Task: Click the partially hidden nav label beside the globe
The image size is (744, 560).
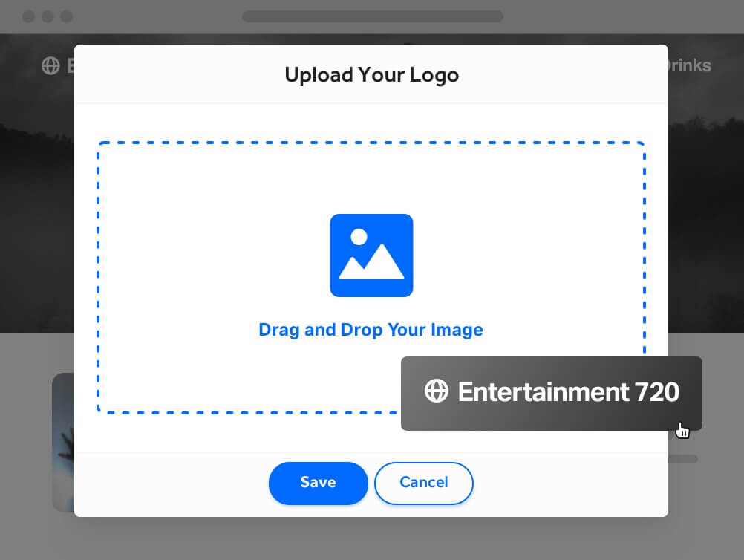Action: click(71, 65)
